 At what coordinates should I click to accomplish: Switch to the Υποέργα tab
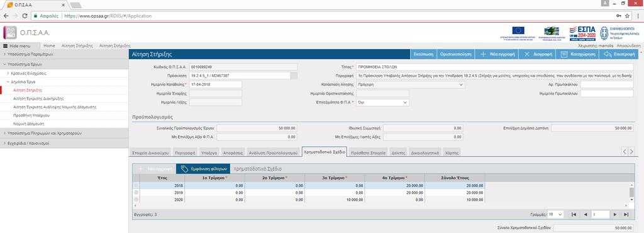tap(209, 152)
